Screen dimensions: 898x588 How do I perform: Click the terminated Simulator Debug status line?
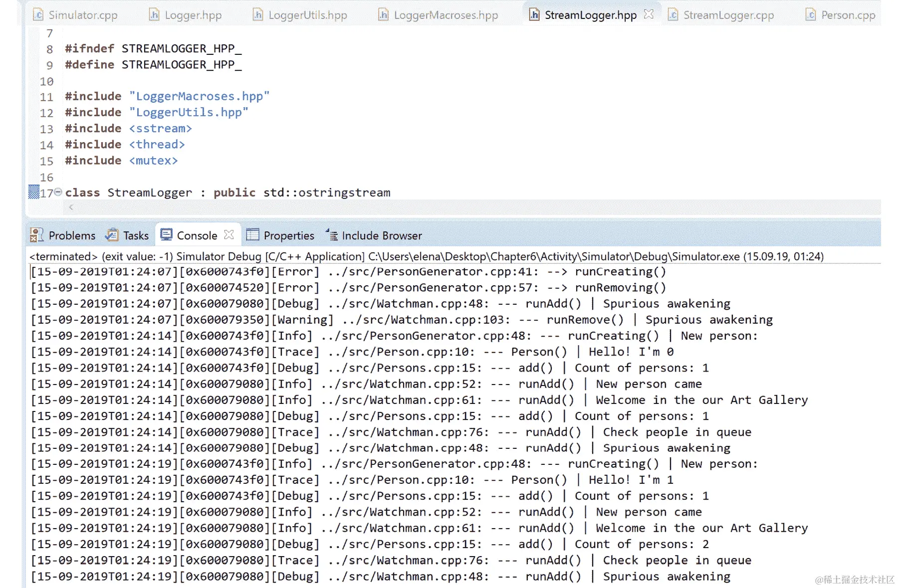pyautogui.click(x=427, y=256)
